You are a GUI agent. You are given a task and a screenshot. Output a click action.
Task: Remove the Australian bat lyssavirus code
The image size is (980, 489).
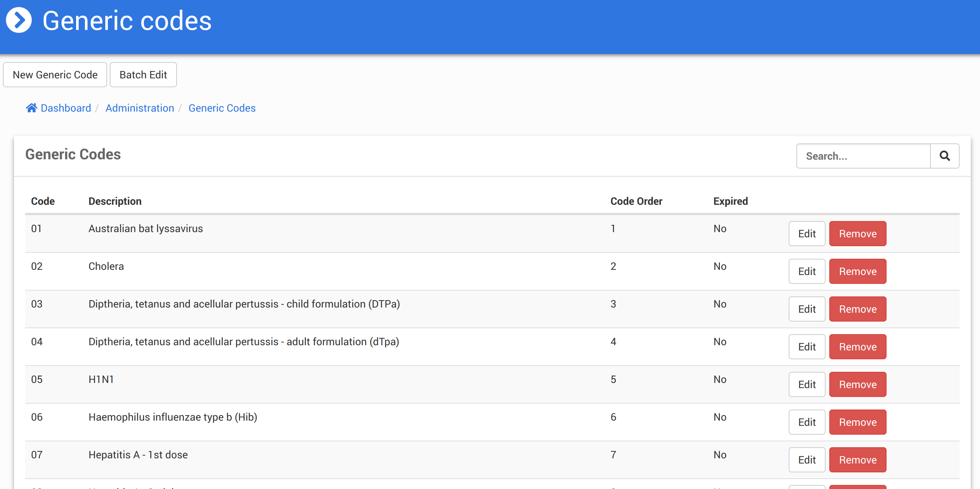coord(857,234)
